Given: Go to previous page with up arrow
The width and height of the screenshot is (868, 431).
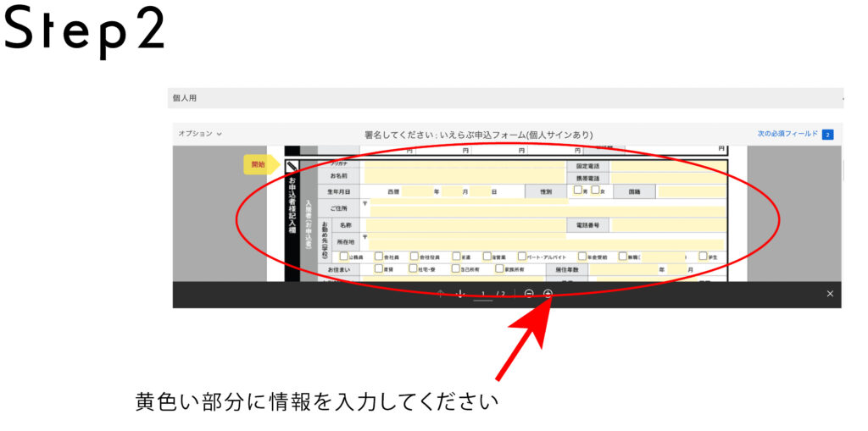Looking at the screenshot, I should pyautogui.click(x=440, y=294).
